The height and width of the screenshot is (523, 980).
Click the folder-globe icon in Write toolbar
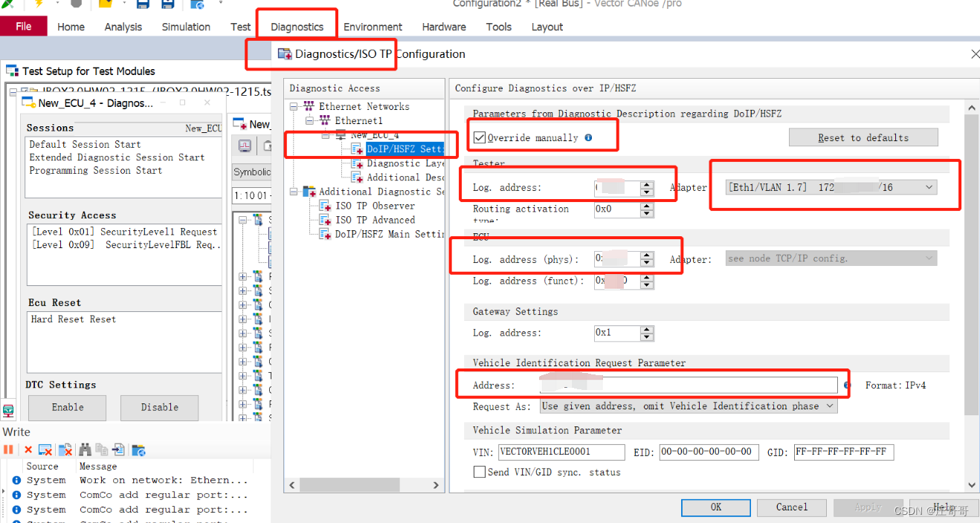[138, 449]
